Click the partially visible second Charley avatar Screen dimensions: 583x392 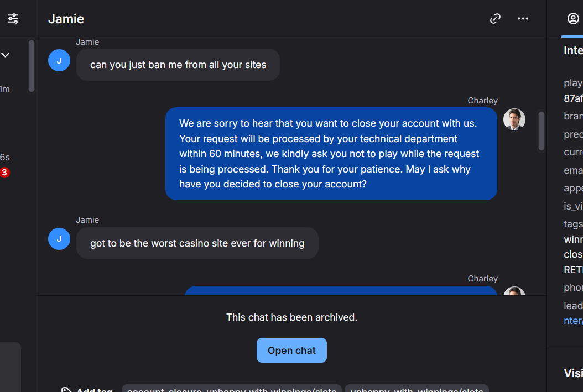click(x=514, y=291)
